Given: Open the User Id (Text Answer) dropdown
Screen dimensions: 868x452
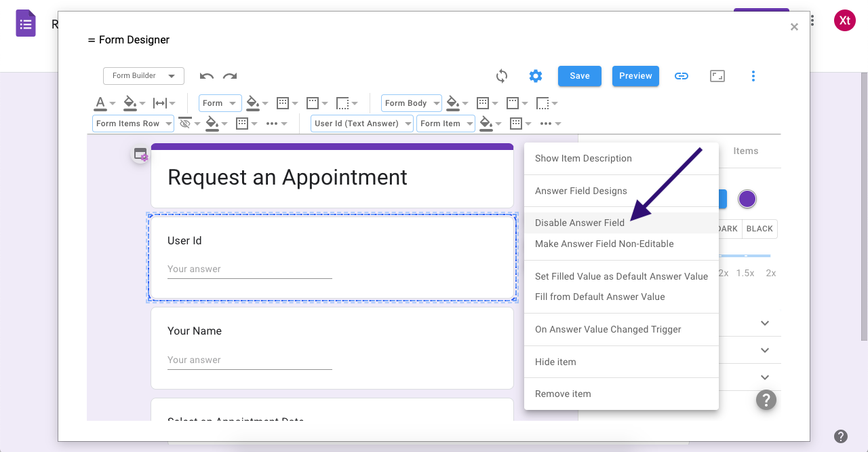Looking at the screenshot, I should point(362,124).
